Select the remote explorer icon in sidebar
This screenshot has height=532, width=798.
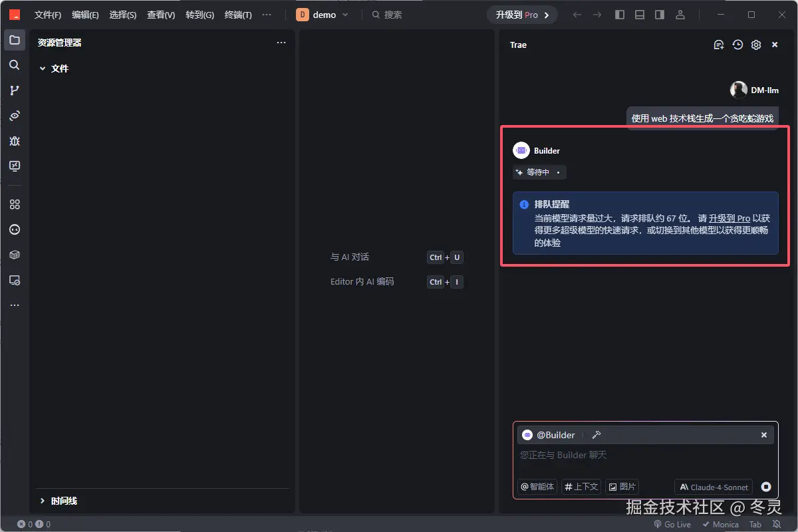(15, 280)
